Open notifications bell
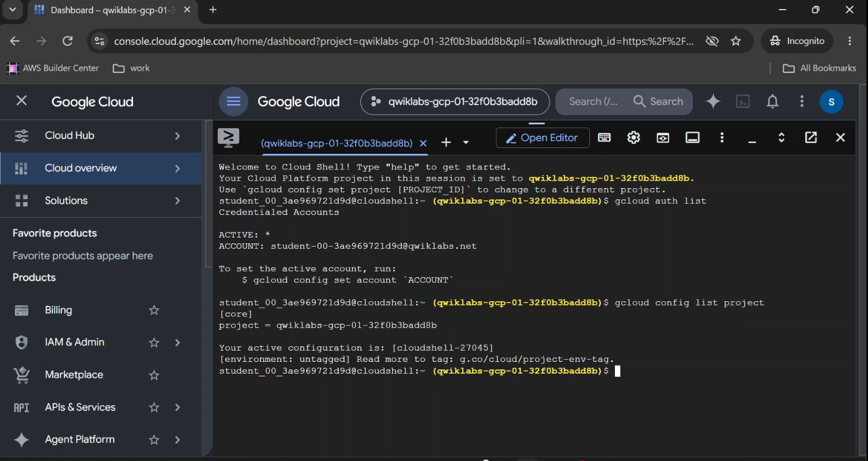This screenshot has height=461, width=868. click(x=773, y=101)
